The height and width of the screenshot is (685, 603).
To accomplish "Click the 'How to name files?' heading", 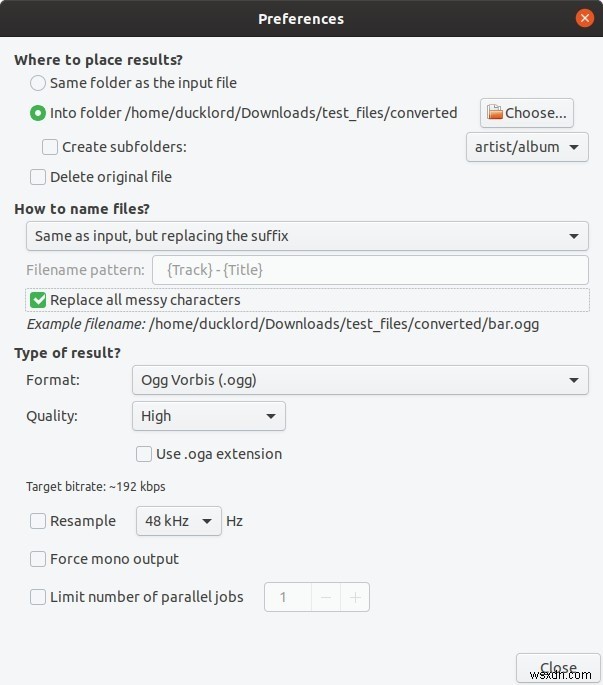I will [82, 209].
